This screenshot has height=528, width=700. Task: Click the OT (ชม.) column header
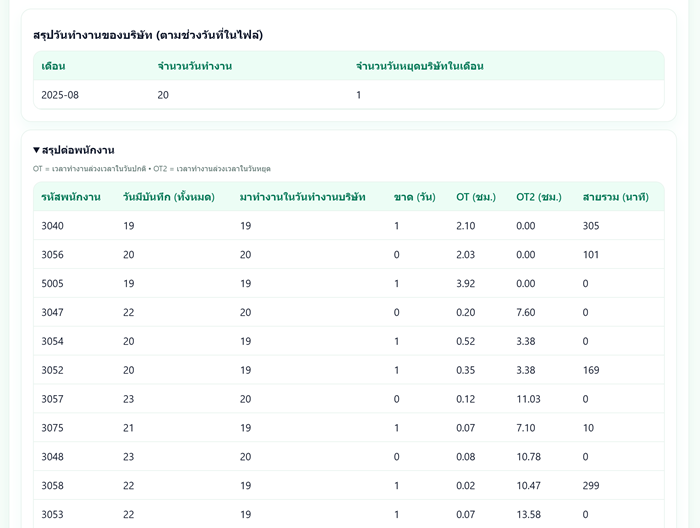476,197
